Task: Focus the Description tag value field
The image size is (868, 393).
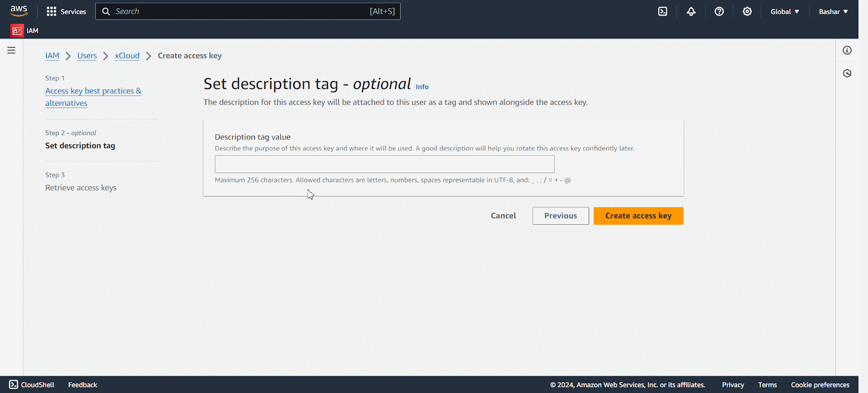Action: click(385, 164)
